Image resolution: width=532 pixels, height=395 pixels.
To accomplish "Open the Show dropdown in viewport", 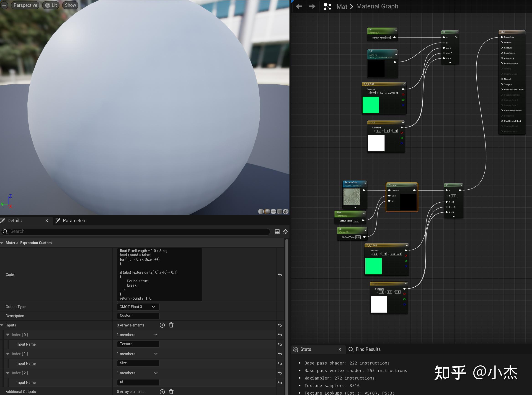I will point(70,5).
